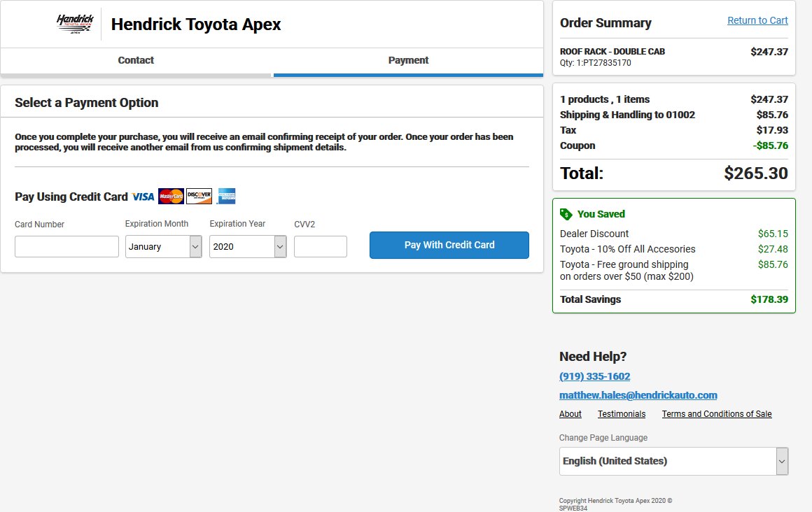
Task: Open the Expiration Year dropdown
Action: click(x=248, y=246)
